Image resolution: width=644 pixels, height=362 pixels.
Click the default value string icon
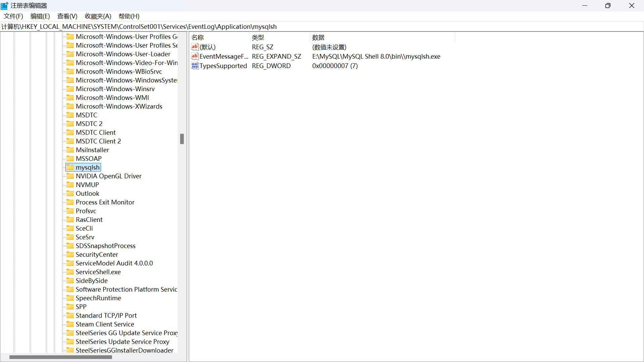coord(195,47)
